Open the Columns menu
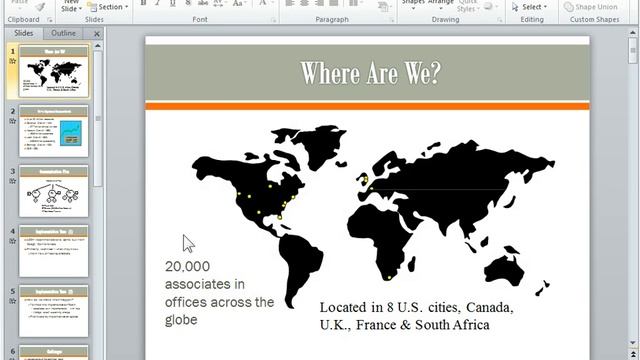 pos(356,3)
